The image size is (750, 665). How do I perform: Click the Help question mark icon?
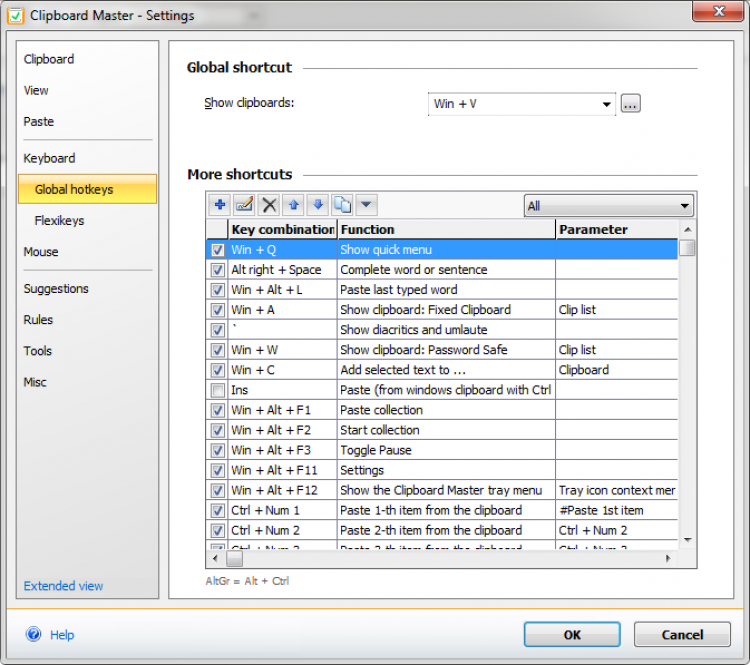point(33,634)
